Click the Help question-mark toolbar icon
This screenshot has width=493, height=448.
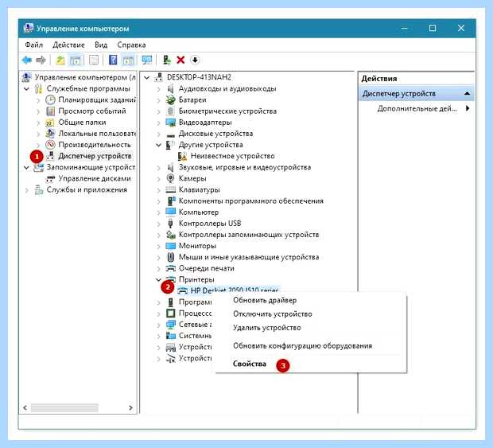(x=113, y=60)
